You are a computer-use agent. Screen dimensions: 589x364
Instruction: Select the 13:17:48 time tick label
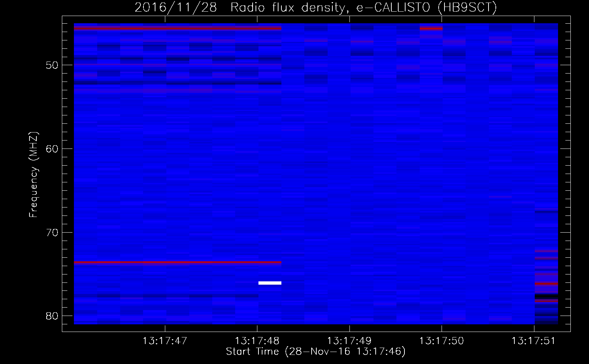(x=257, y=341)
